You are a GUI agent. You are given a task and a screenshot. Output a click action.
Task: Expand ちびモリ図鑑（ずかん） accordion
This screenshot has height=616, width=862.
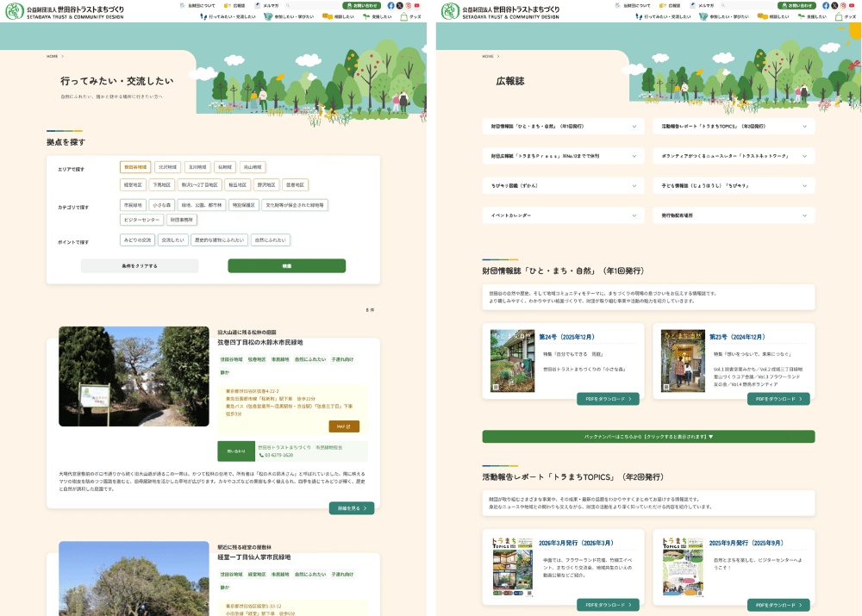coord(563,186)
